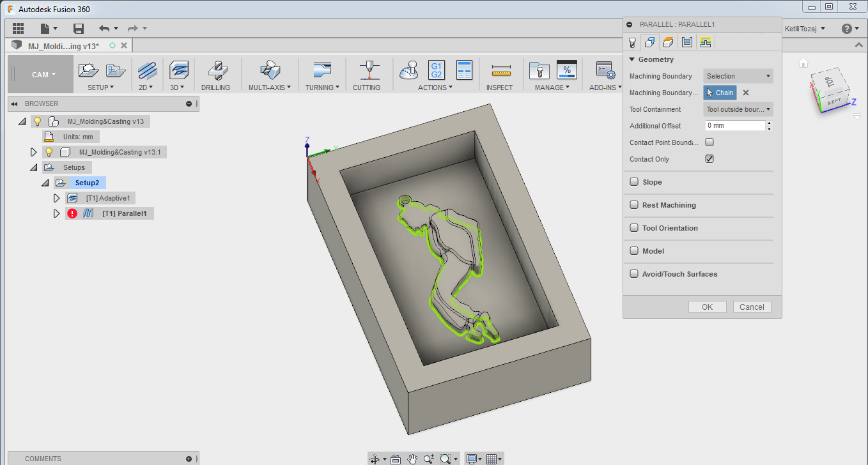This screenshot has width=868, height=465.
Task: Select the Zoom plus-minus tool
Action: pyautogui.click(x=428, y=459)
